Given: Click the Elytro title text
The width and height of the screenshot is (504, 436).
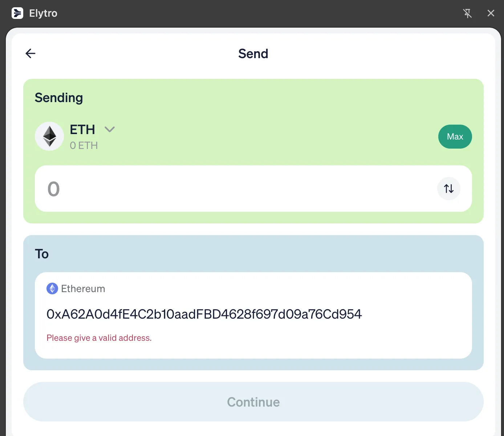Looking at the screenshot, I should coord(43,13).
